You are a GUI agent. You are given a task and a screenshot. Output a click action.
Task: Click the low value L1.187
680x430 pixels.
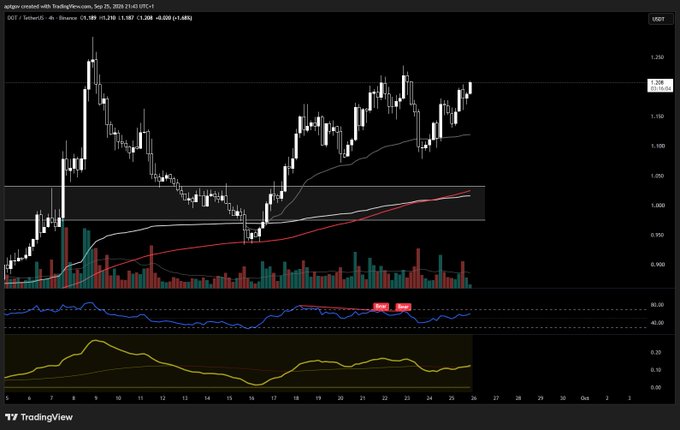pos(126,18)
